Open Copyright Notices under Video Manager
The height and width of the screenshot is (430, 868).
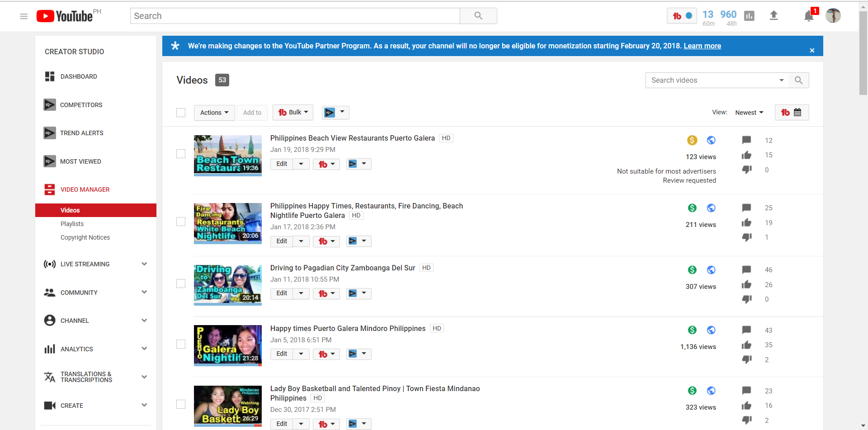pyautogui.click(x=85, y=237)
